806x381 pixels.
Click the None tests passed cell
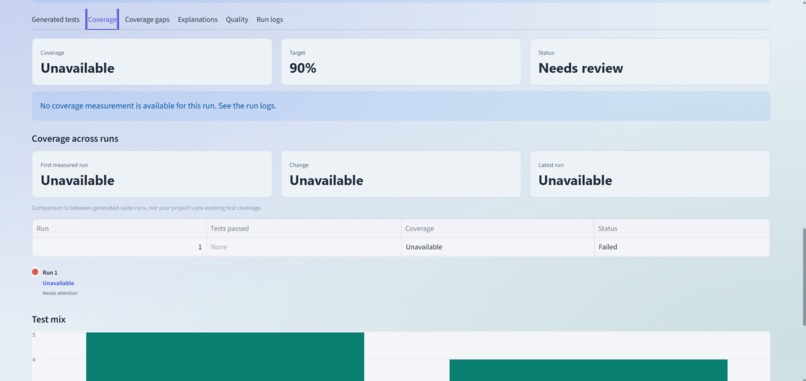pyautogui.click(x=304, y=247)
